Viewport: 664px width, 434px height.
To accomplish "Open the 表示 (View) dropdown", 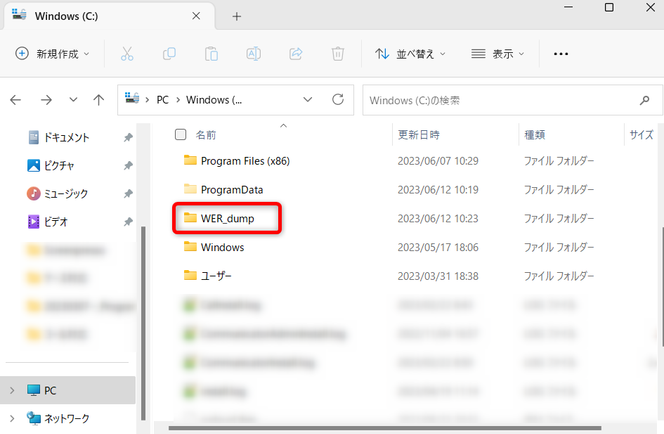I will pyautogui.click(x=498, y=54).
